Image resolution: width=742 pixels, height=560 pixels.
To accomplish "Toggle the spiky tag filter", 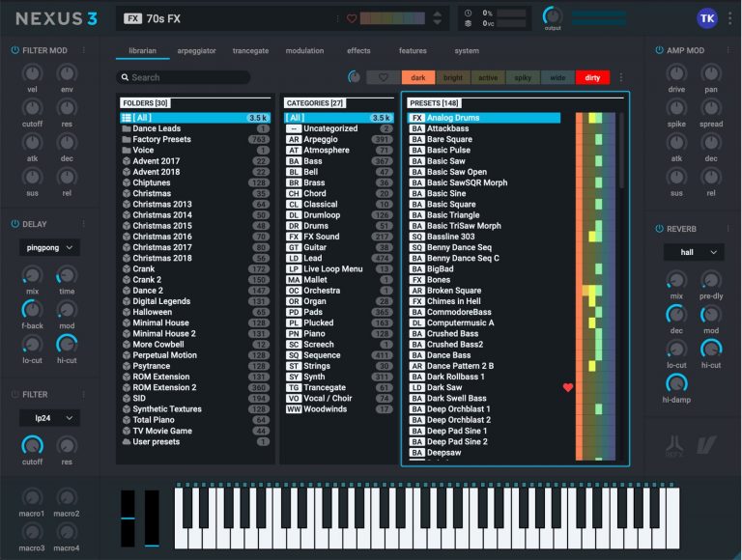I will [523, 77].
